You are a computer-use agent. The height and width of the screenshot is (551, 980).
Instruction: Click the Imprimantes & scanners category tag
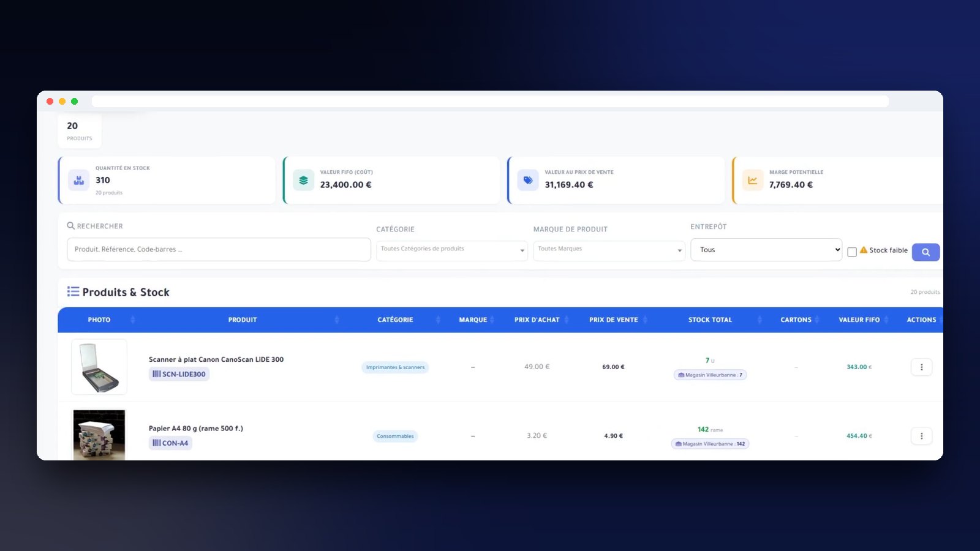pyautogui.click(x=395, y=367)
